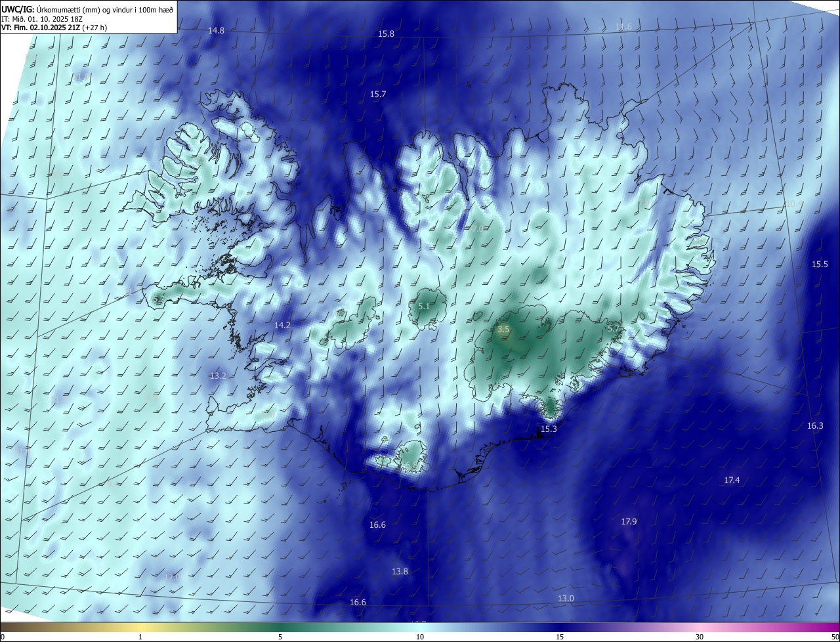Image resolution: width=840 pixels, height=642 pixels.
Task: Click the value 5.1 over Hofsjökull glacier
Action: (x=424, y=307)
